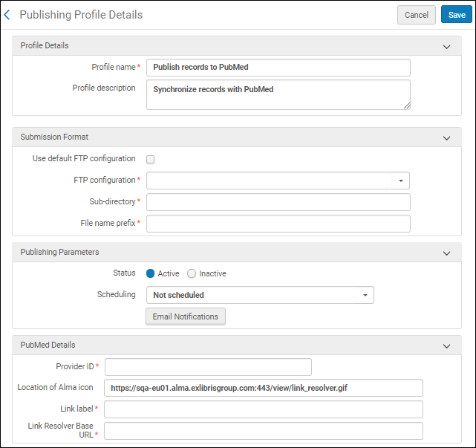Go back using the left arrow icon
The width and height of the screenshot is (476, 448).
7,15
